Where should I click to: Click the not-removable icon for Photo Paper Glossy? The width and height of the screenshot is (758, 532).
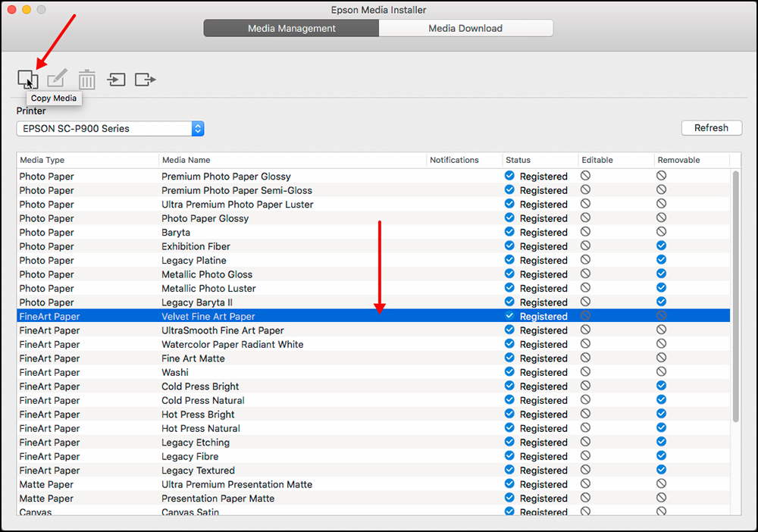661,217
